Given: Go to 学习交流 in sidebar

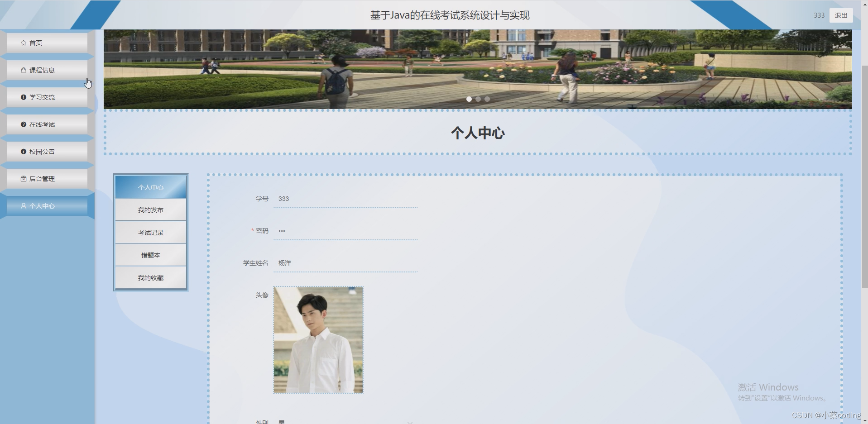Looking at the screenshot, I should (47, 97).
